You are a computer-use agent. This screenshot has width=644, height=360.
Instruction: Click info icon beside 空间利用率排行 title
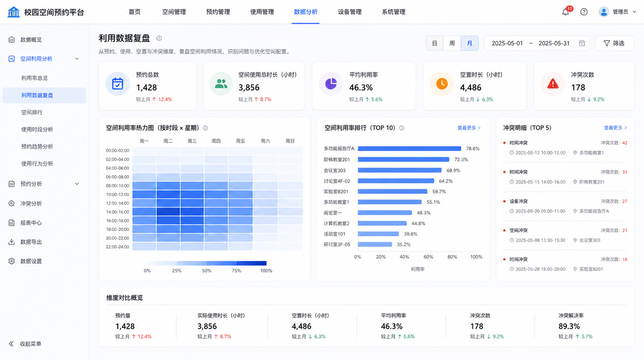point(402,128)
